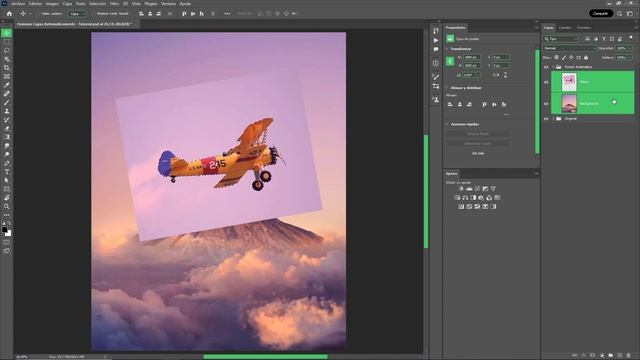Select the Lasso tool

(x=7, y=51)
